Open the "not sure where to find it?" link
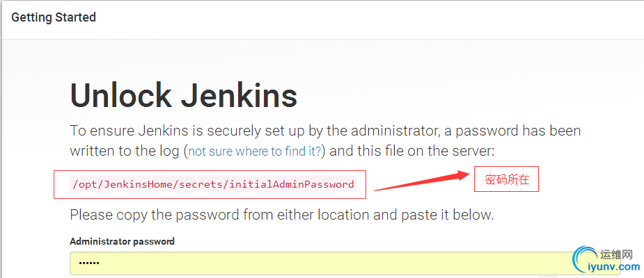The height and width of the screenshot is (278, 644). point(255,152)
